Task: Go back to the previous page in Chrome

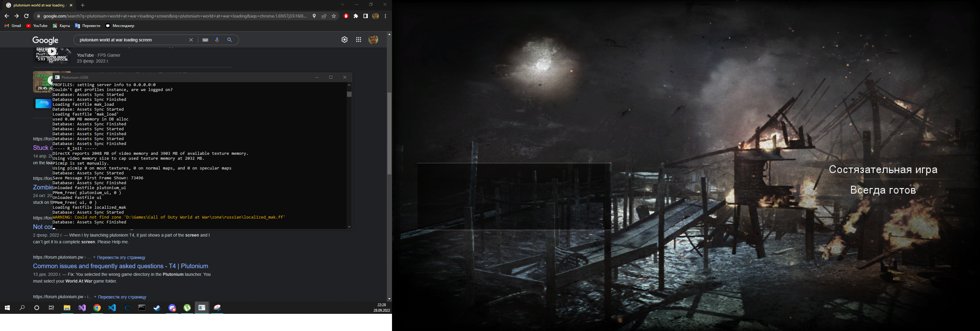Action: click(6, 16)
